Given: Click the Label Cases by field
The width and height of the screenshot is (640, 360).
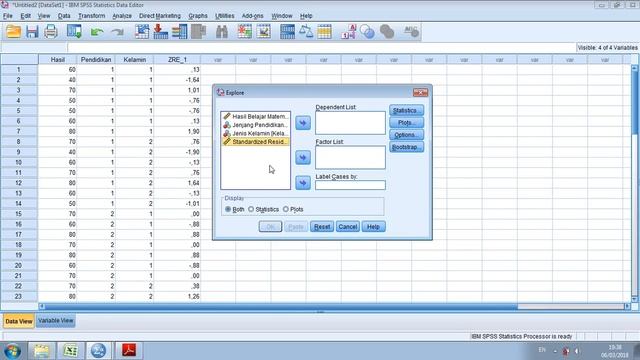Looking at the screenshot, I should (350, 185).
